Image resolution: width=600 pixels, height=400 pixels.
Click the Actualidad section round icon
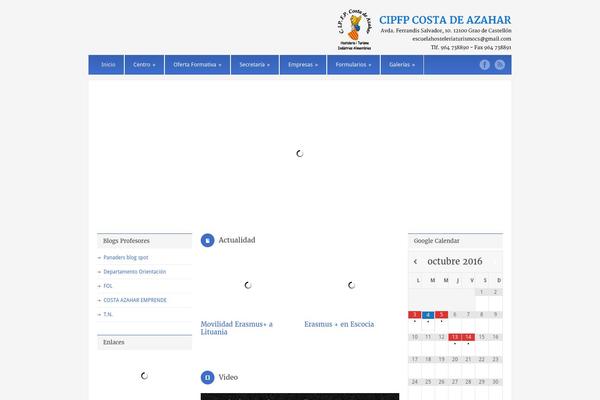[207, 240]
